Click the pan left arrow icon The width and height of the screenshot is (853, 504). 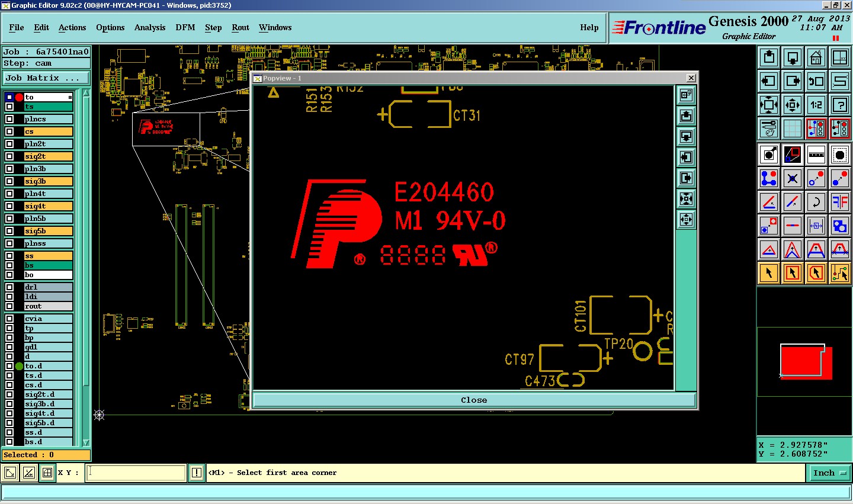pyautogui.click(x=769, y=81)
